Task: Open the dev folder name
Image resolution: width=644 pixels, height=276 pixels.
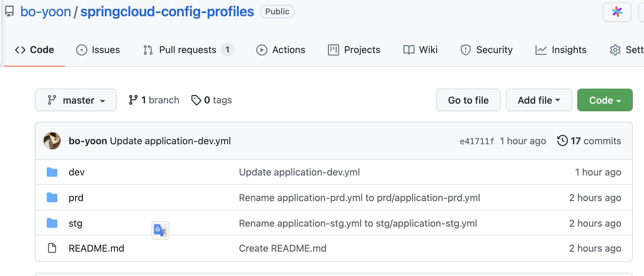Action: click(x=77, y=172)
